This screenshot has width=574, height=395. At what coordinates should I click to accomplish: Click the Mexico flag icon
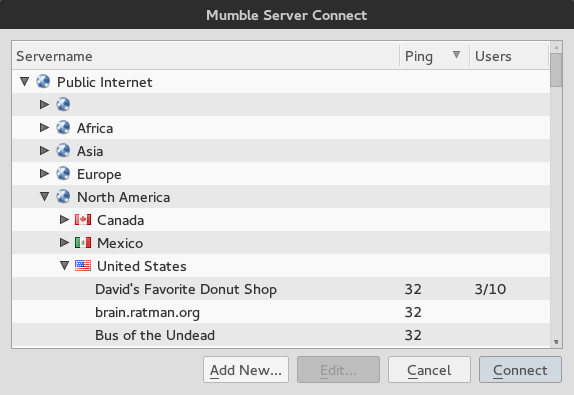tap(83, 243)
